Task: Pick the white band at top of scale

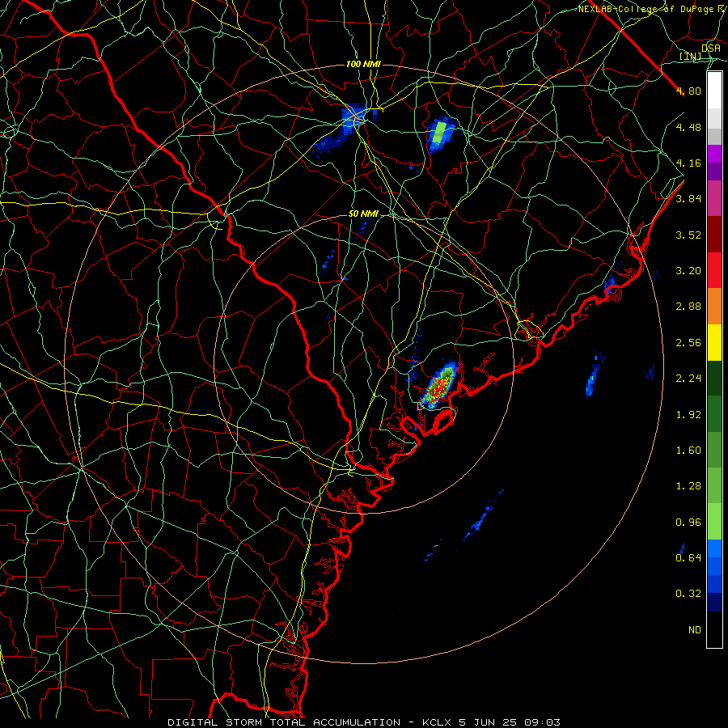Action: (x=714, y=91)
